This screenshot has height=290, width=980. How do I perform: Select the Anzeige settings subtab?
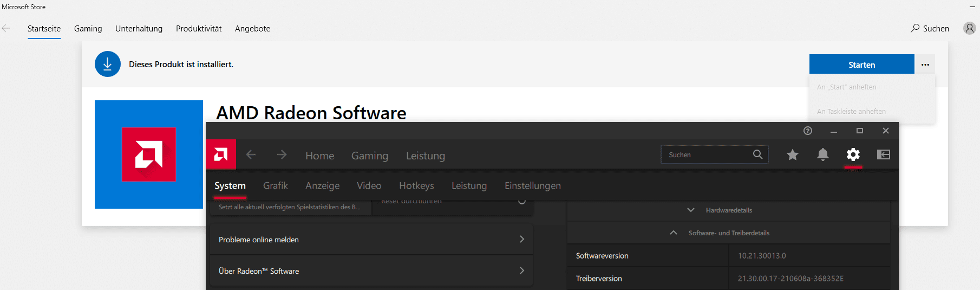(323, 186)
